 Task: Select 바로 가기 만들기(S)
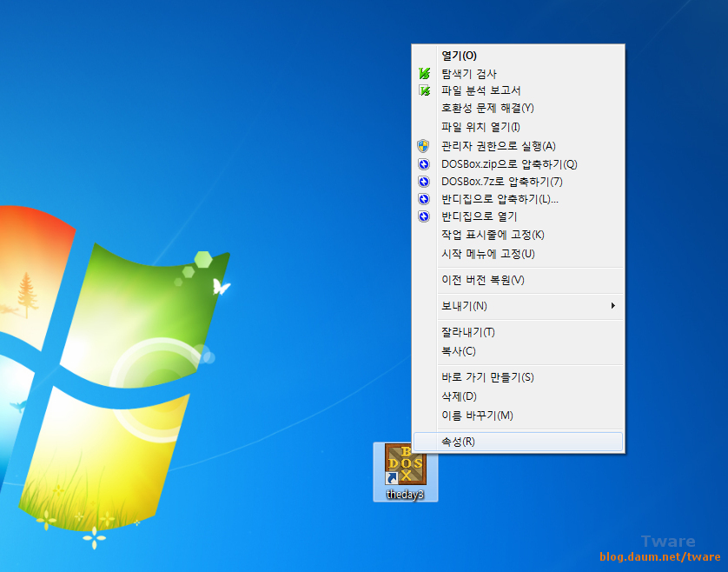click(x=518, y=377)
